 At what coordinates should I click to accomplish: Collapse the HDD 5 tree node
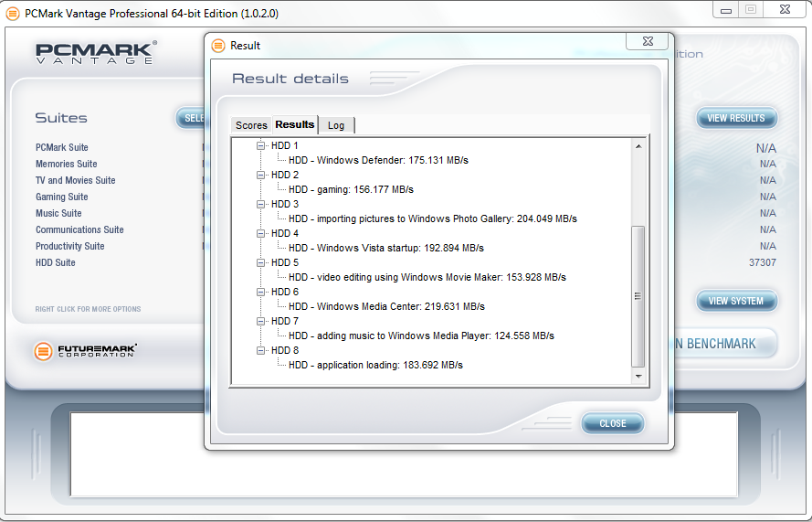[x=261, y=262]
